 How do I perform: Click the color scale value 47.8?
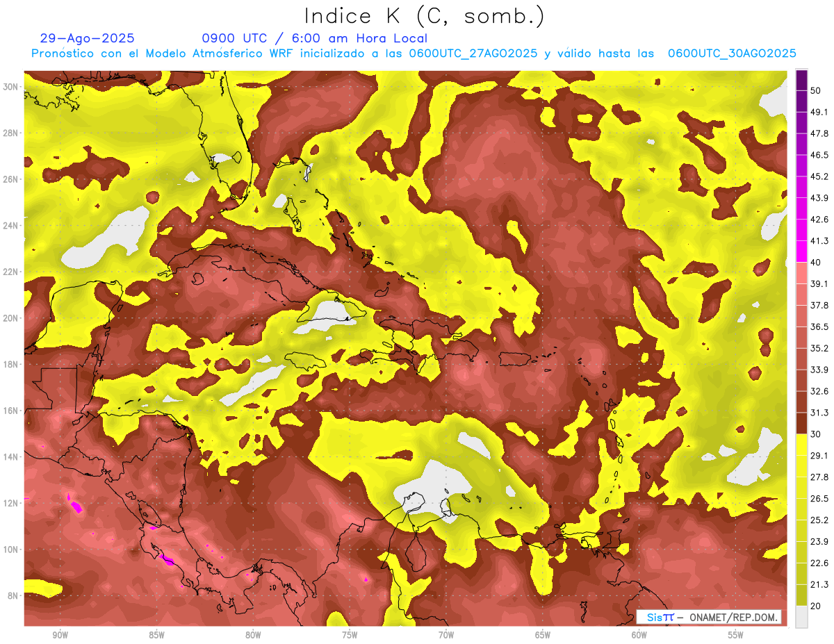click(x=819, y=133)
